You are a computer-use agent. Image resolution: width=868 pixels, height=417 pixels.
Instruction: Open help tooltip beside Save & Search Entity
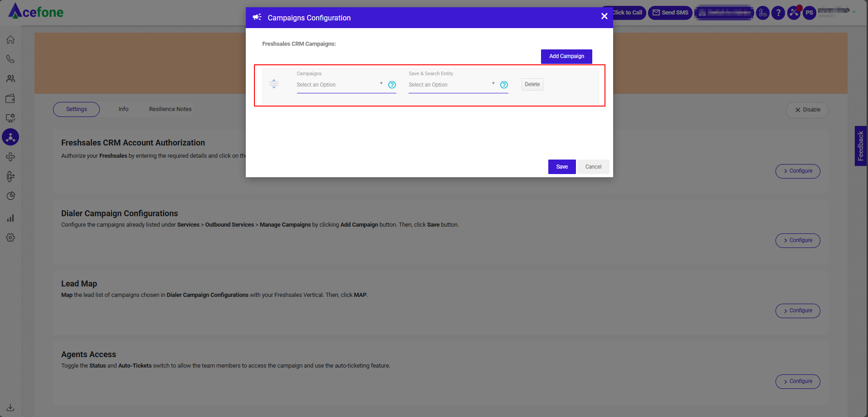coord(504,85)
